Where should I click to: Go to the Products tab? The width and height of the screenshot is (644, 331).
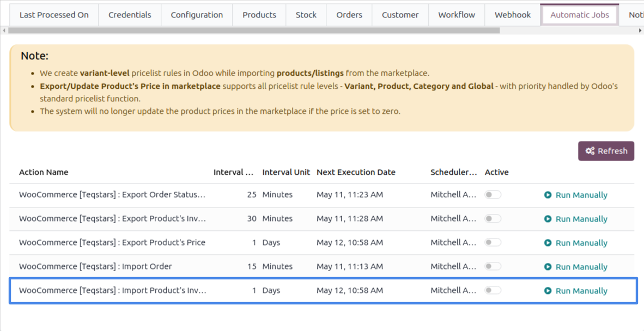tap(259, 15)
